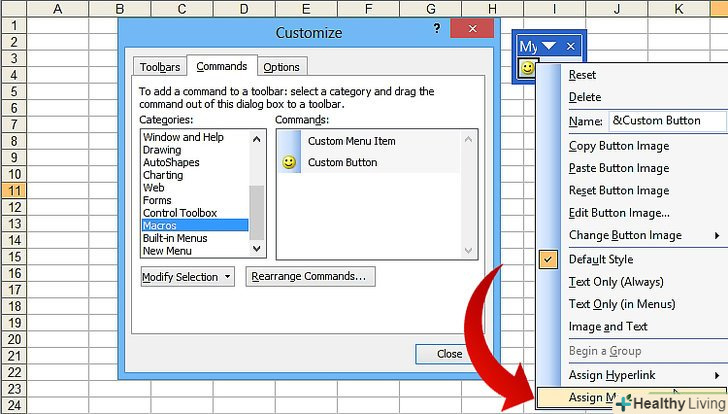The height and width of the screenshot is (414, 728).
Task: Open the My toolbar options dropdown arrow
Action: (548, 45)
